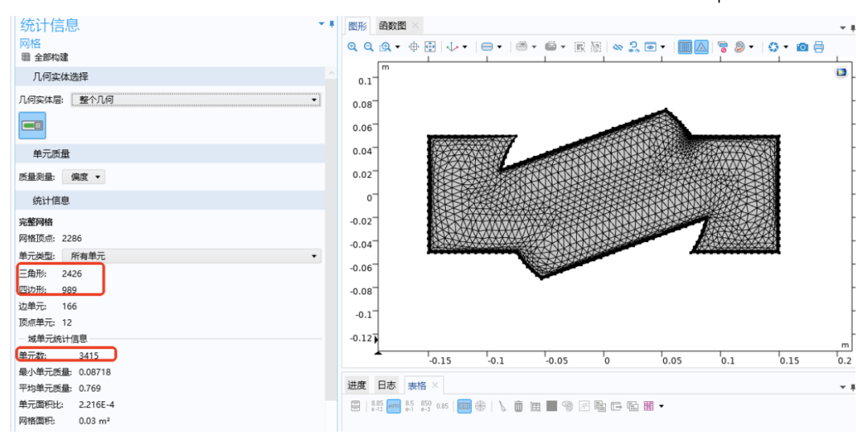Click the settings panel pin icon

pos(332,24)
